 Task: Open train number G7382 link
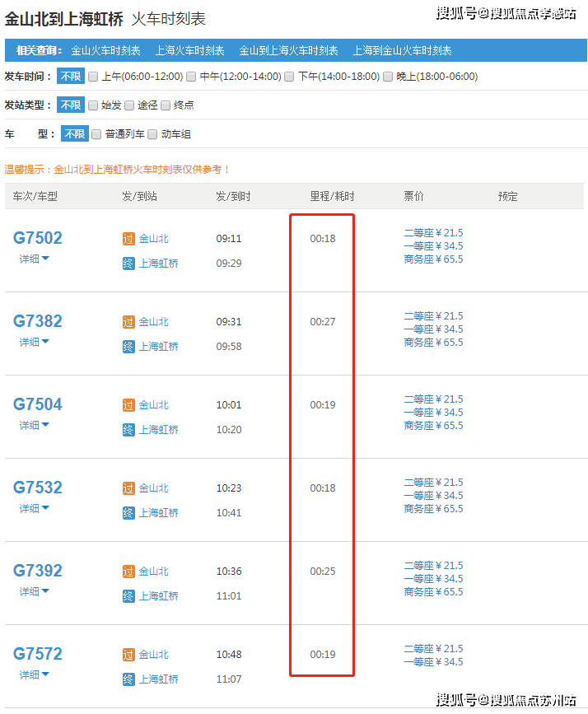38,321
